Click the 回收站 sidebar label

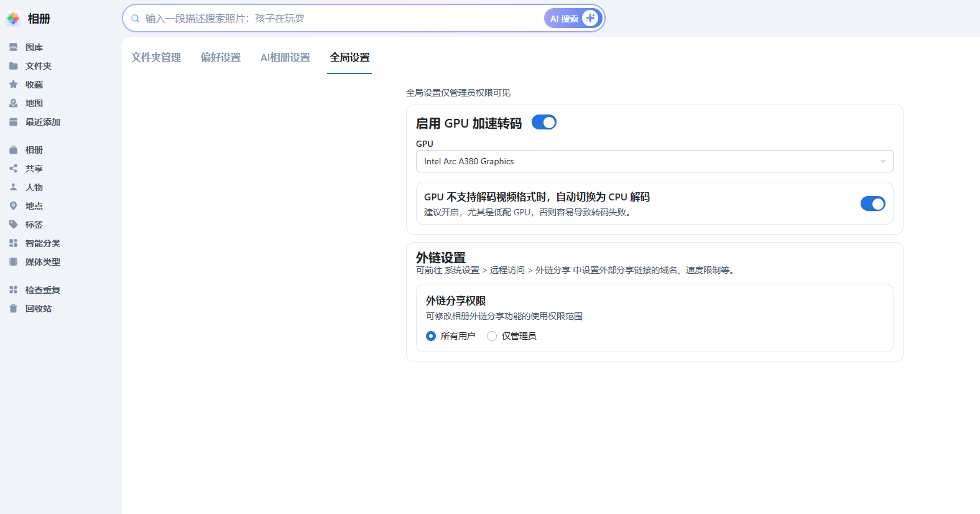39,309
